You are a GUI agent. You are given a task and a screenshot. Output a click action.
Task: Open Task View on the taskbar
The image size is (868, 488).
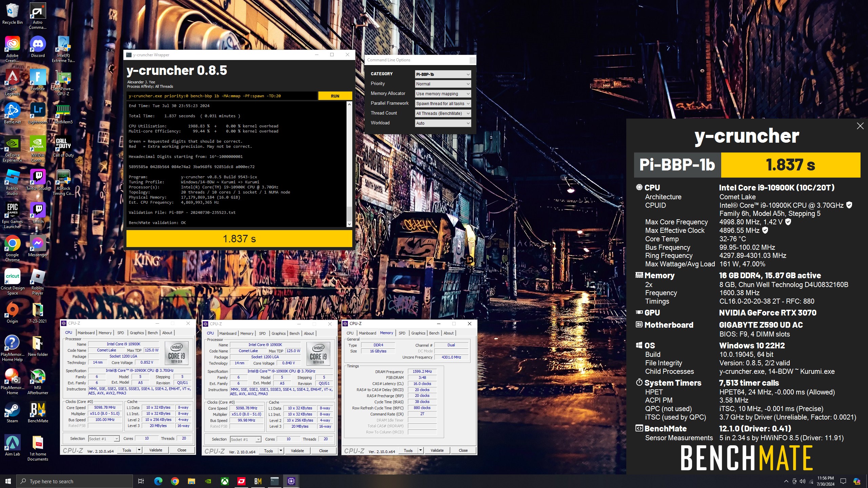[141, 481]
